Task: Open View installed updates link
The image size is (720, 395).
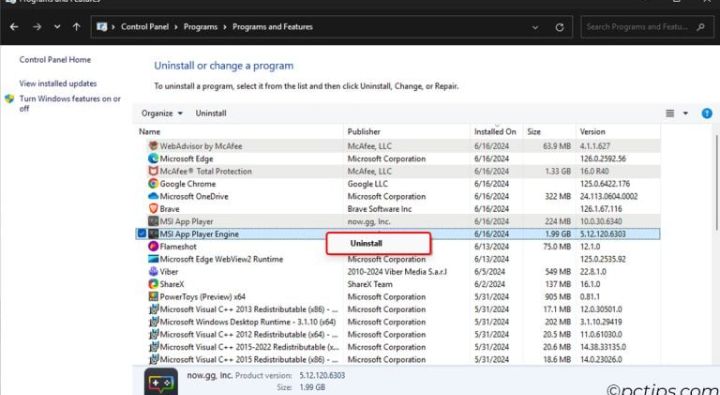Action: pyautogui.click(x=58, y=84)
